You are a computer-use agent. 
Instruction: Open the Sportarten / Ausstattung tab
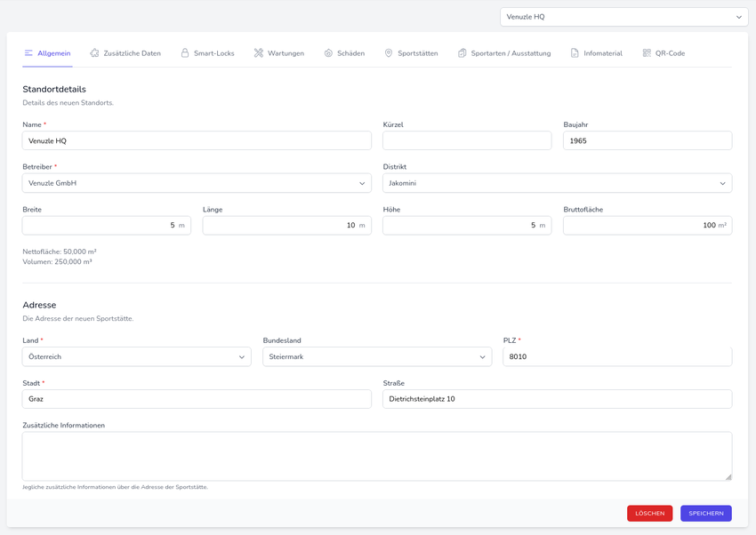[x=504, y=53]
